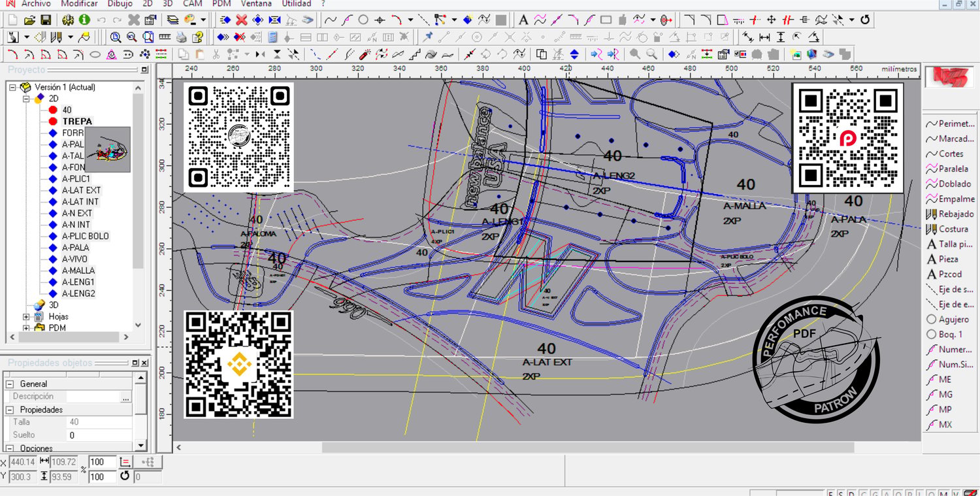Open the PDM menu
Viewport: 980px width, 496px height.
click(221, 3)
